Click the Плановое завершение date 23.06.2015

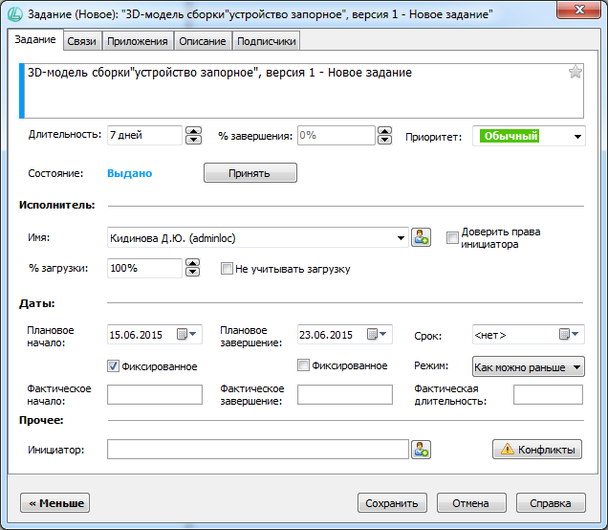[326, 335]
